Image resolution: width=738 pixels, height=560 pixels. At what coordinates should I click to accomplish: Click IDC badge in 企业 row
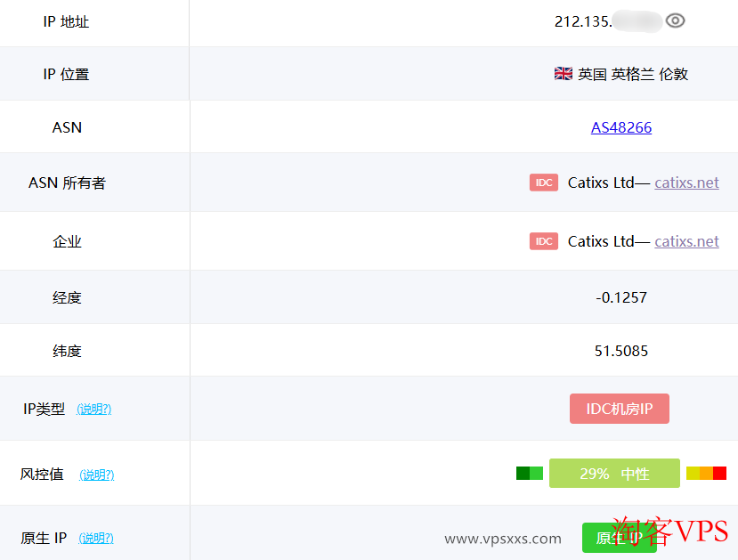tap(544, 241)
